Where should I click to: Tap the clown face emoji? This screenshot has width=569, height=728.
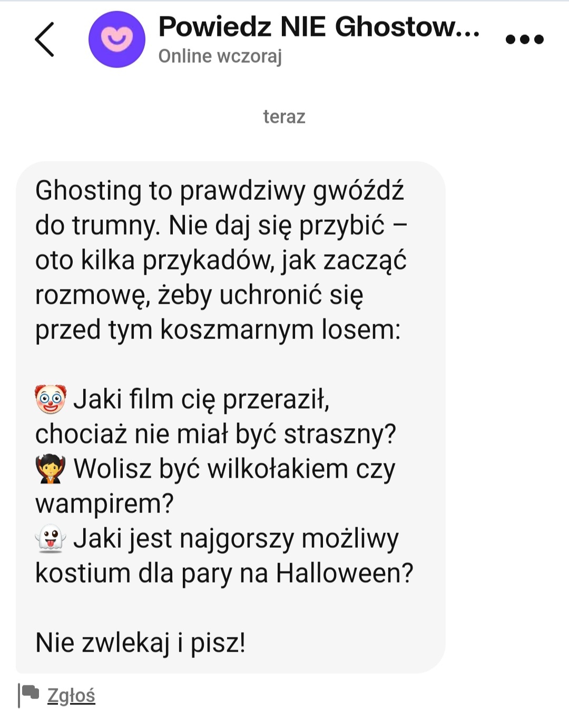click(x=51, y=399)
